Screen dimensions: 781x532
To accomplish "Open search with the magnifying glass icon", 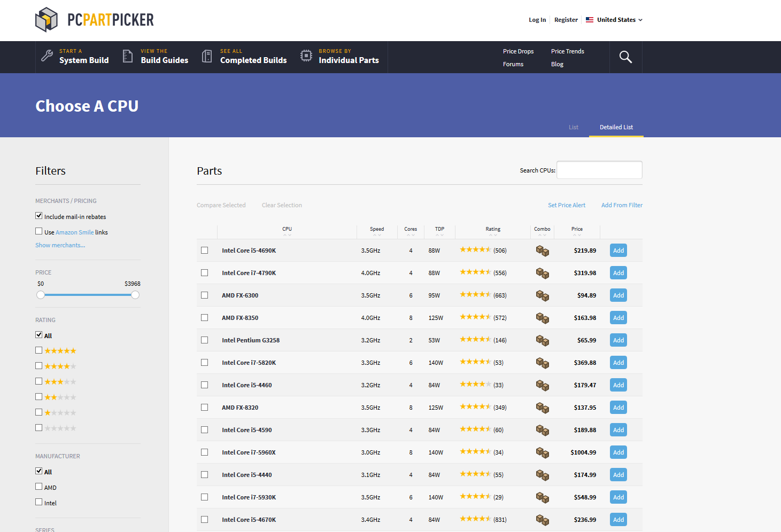I will (625, 57).
